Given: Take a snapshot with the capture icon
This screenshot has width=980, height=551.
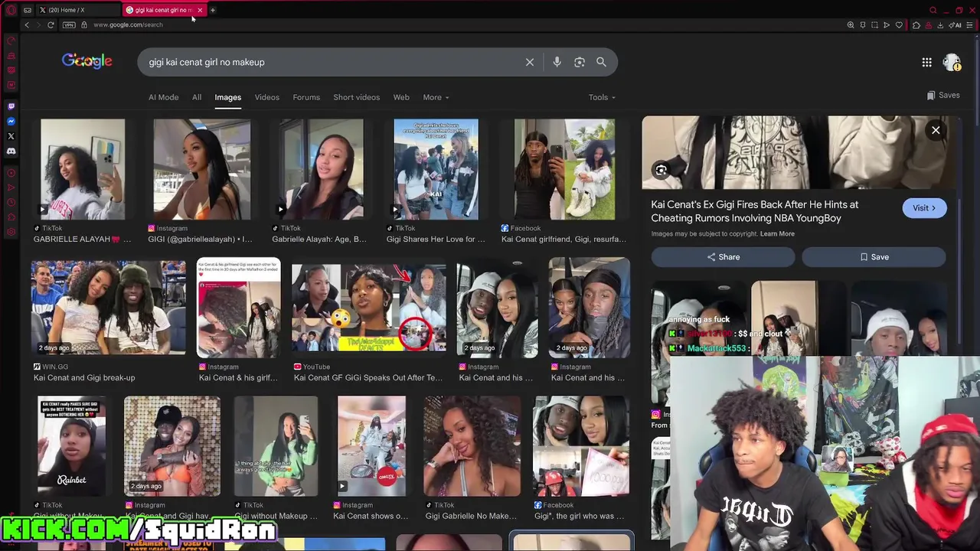Looking at the screenshot, I should point(874,24).
